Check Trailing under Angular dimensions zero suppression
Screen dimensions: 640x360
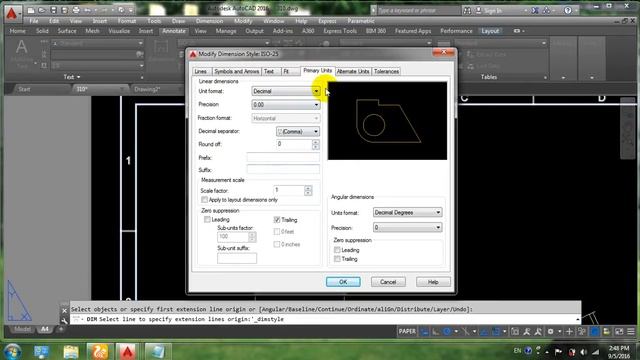tap(337, 259)
